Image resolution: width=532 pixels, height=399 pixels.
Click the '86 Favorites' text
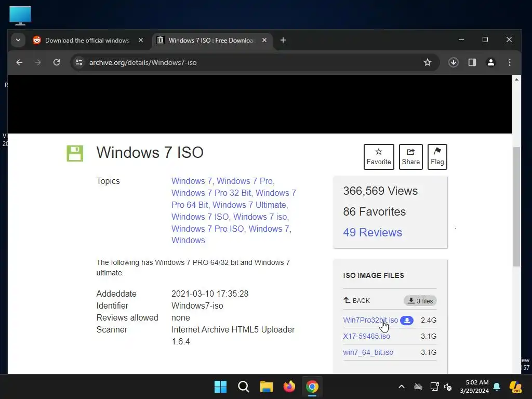(374, 212)
